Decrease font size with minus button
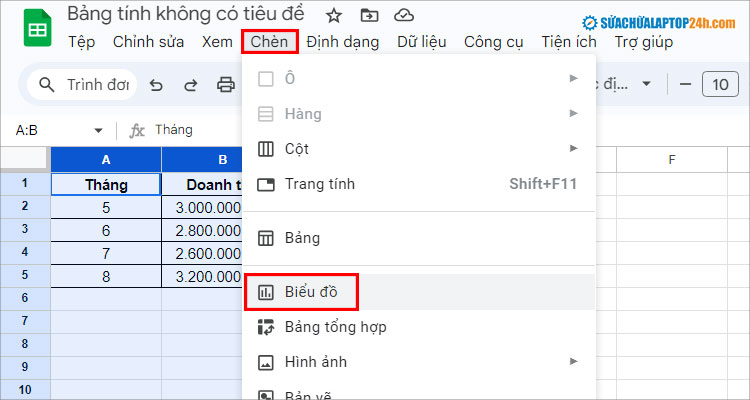Image resolution: width=750 pixels, height=400 pixels. pos(685,85)
